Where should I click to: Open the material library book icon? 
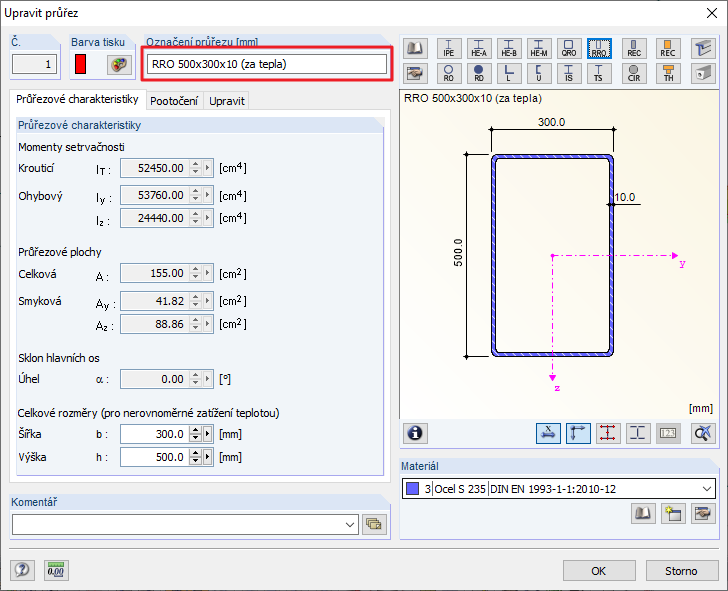pos(643,513)
